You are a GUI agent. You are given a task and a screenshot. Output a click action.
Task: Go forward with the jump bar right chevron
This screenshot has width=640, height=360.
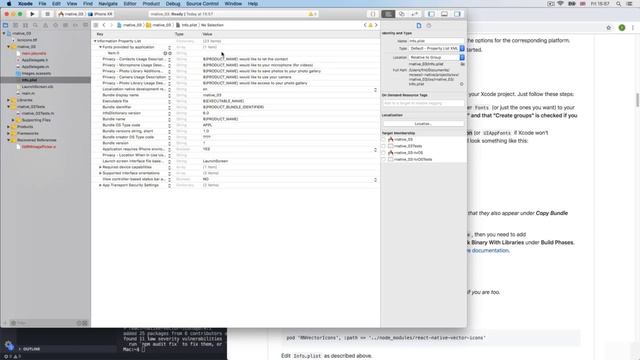tap(111, 25)
